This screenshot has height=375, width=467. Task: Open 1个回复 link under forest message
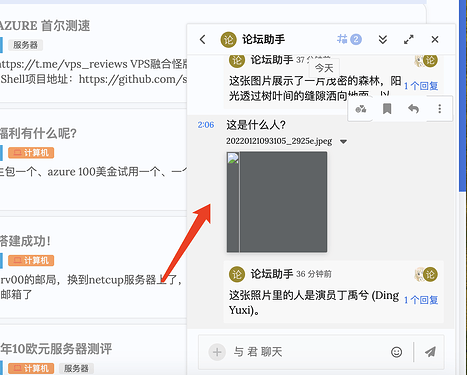[x=421, y=86]
